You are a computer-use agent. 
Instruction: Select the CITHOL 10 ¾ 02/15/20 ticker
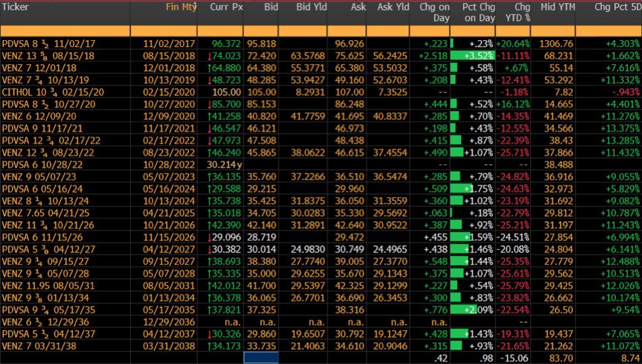tap(53, 92)
